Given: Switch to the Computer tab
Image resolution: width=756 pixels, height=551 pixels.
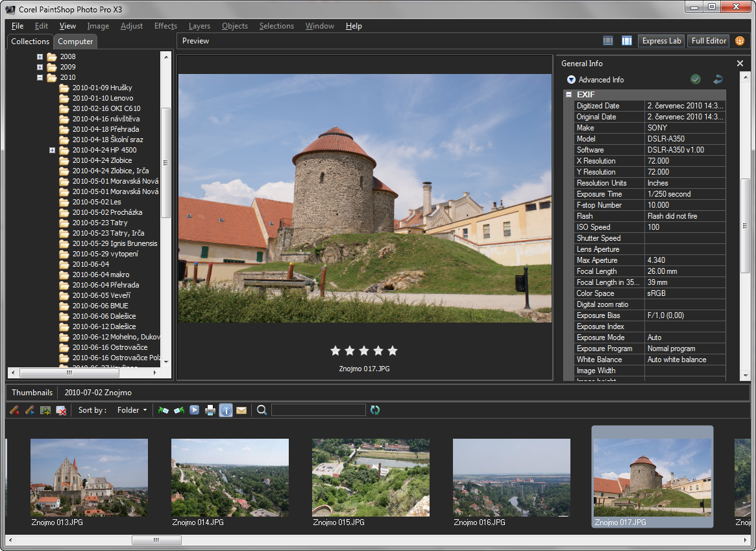Looking at the screenshot, I should pyautogui.click(x=75, y=41).
